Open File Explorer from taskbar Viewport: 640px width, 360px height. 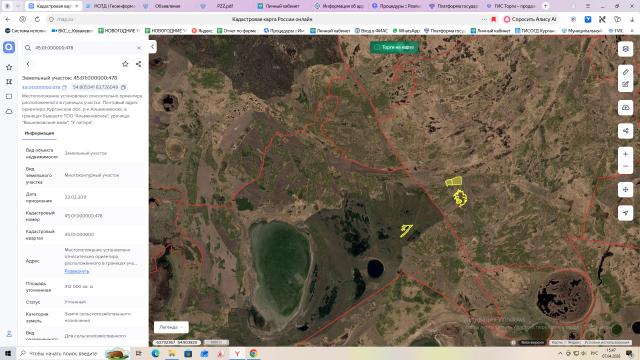click(x=172, y=353)
